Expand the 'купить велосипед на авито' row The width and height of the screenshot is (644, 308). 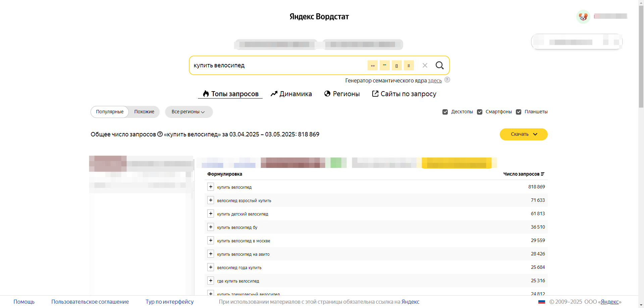pos(211,254)
